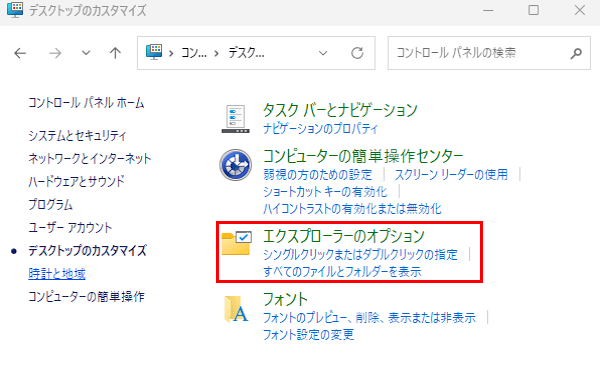Click the Up one level arrow
The height and width of the screenshot is (370, 600).
(115, 53)
